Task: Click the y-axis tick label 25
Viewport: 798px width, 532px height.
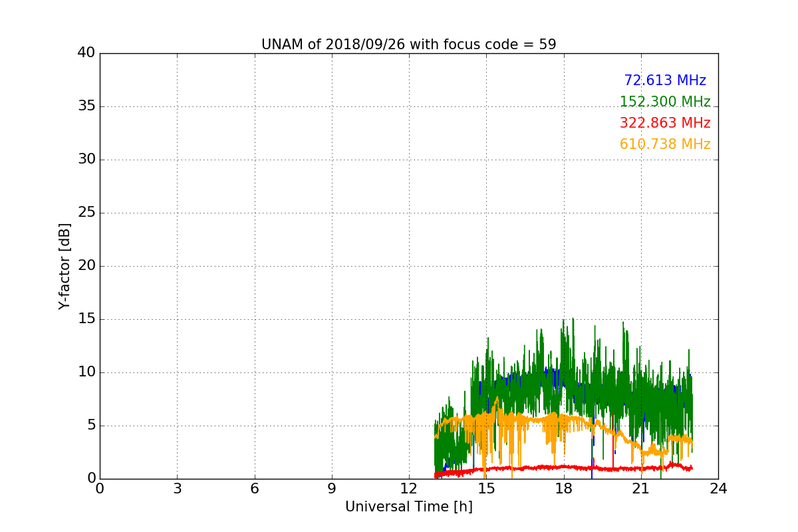Action: (x=86, y=213)
